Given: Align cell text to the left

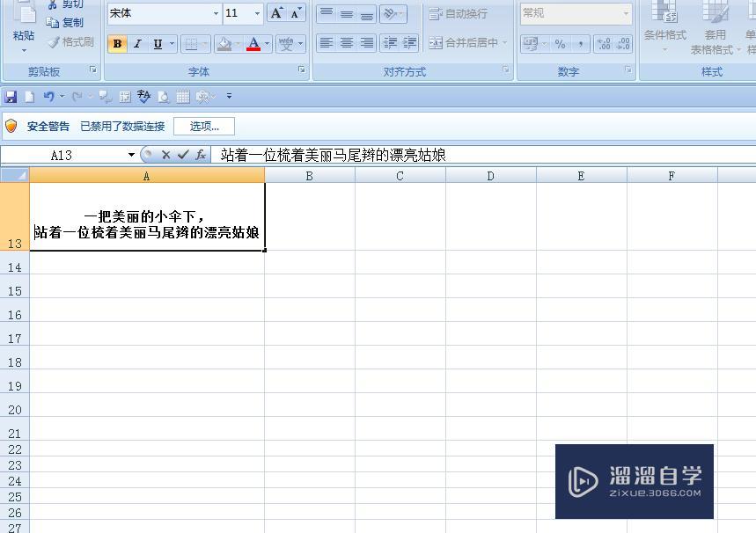Looking at the screenshot, I should coord(327,43).
